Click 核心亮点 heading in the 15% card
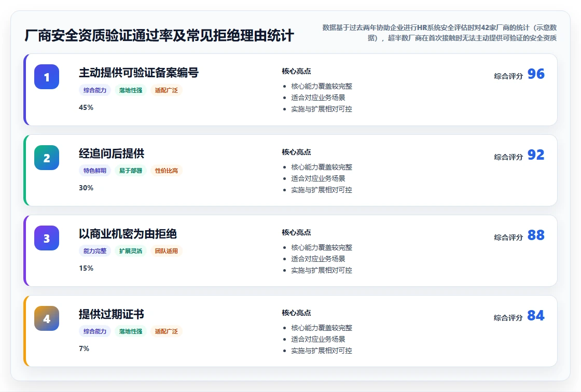This screenshot has height=392, width=581. [x=296, y=232]
